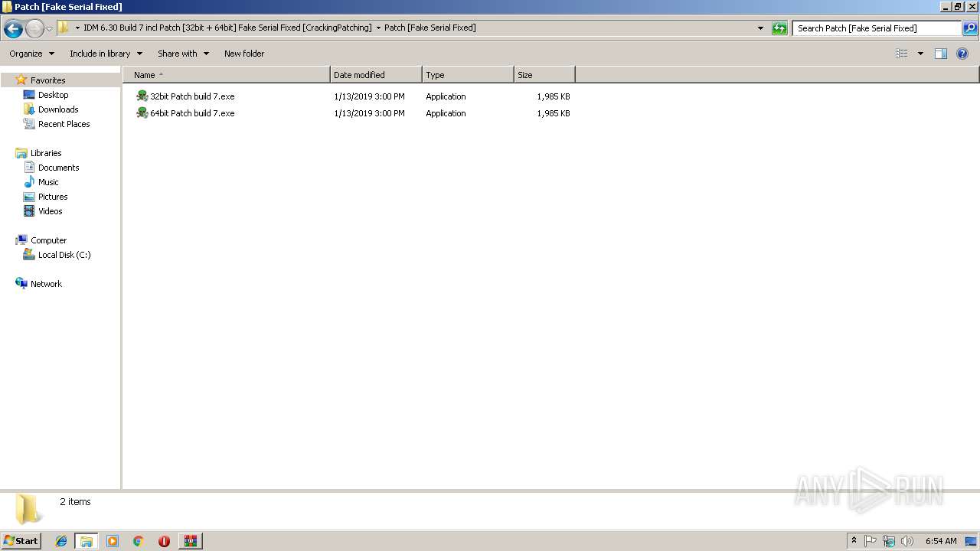Sort by Date modified column header
The height and width of the screenshot is (551, 980).
pos(376,75)
